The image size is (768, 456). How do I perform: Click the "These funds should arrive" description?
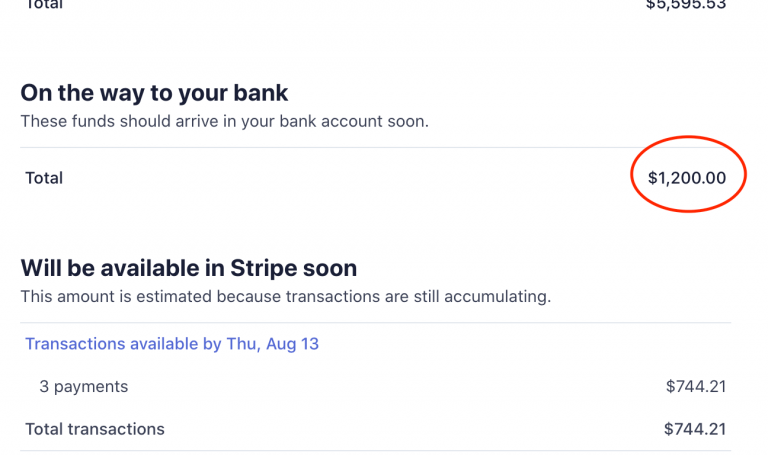tap(224, 122)
